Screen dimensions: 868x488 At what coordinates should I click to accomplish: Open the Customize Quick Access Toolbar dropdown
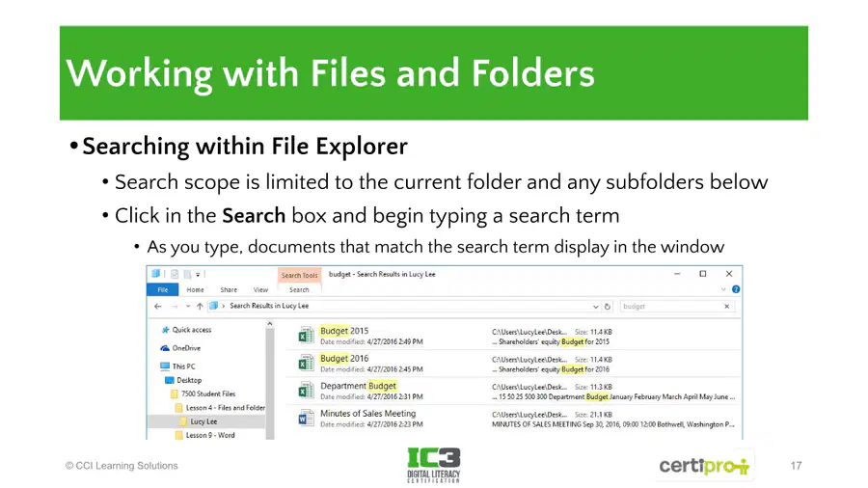pos(198,275)
